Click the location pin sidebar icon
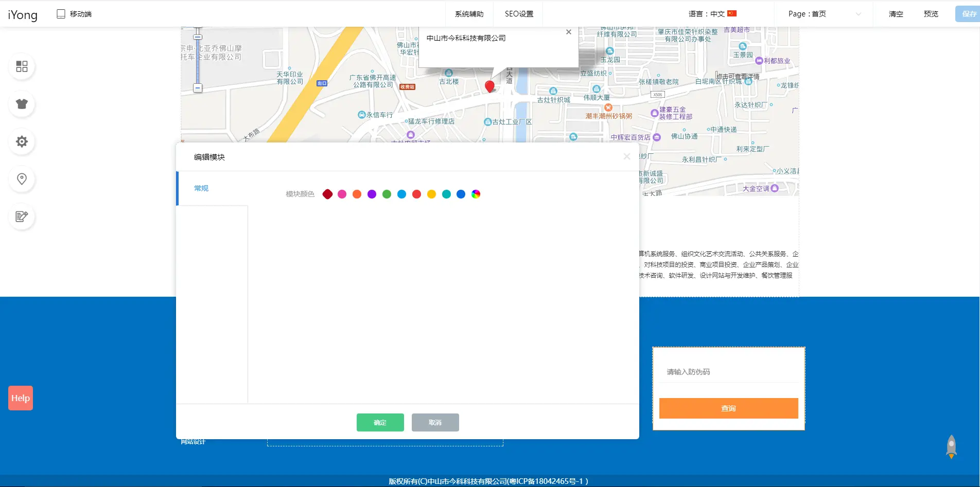This screenshot has width=980, height=487. tap(22, 179)
